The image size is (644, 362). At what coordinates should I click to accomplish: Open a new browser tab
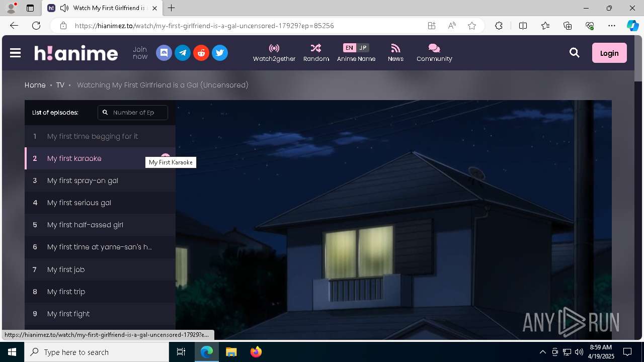172,8
